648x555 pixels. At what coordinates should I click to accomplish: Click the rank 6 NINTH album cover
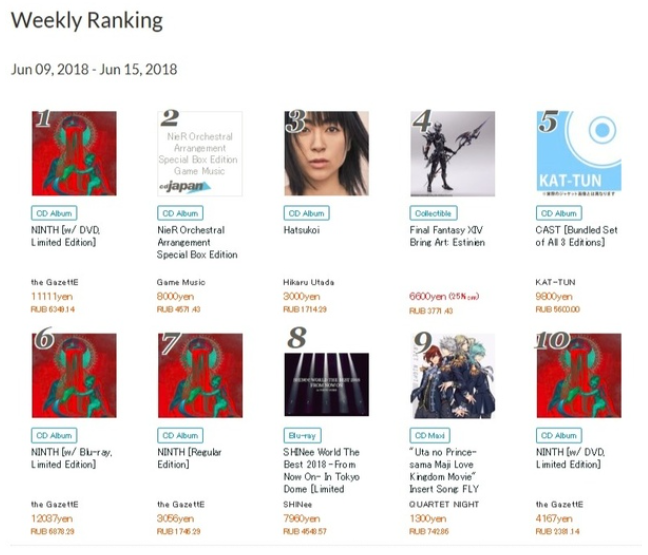74,376
